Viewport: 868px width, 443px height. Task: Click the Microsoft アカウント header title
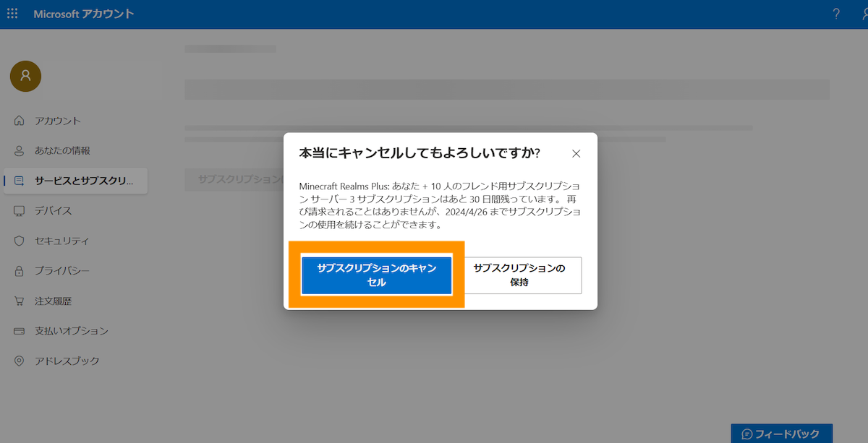point(84,14)
